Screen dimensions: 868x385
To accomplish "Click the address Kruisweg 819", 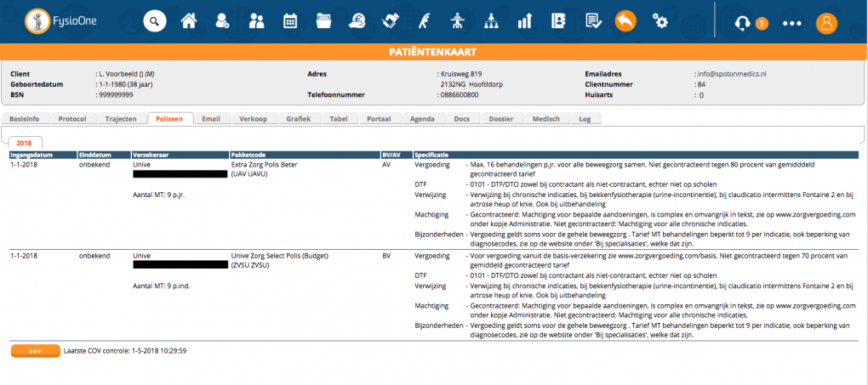I will coord(462,74).
